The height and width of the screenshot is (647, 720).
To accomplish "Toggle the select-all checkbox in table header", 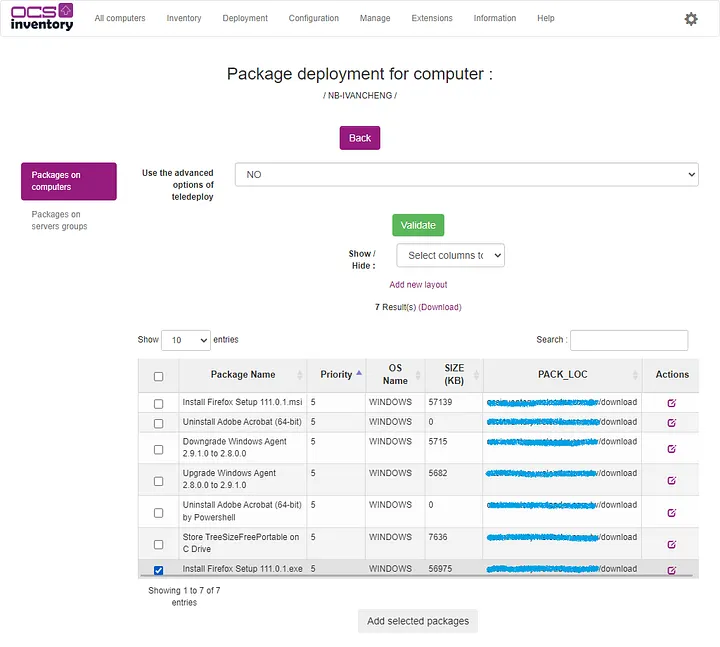I will coord(158,377).
